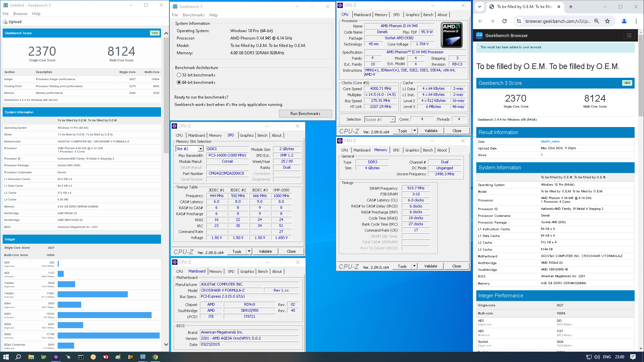Open notification center in system tray
The height and width of the screenshot is (362, 644).
[x=633, y=357]
